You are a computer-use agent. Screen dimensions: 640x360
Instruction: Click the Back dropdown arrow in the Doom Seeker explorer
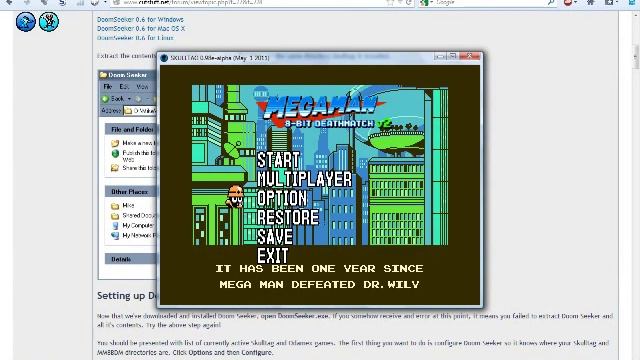pos(129,99)
